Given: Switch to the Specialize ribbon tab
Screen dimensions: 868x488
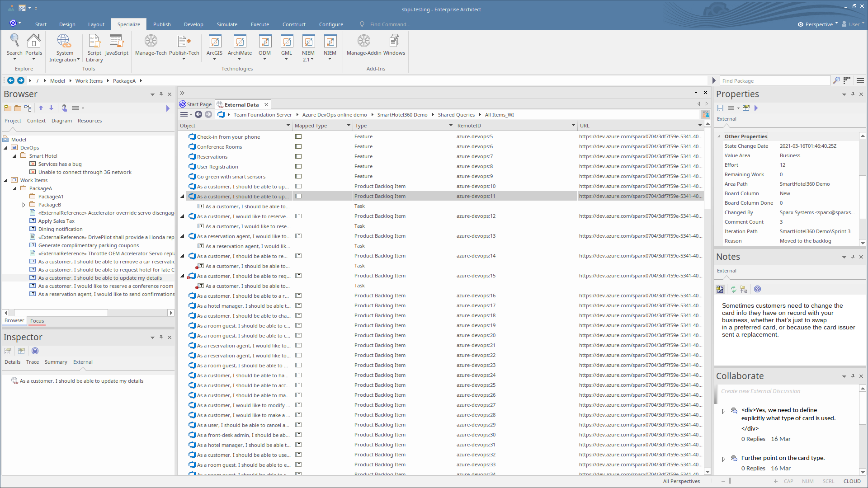Looking at the screenshot, I should [128, 24].
